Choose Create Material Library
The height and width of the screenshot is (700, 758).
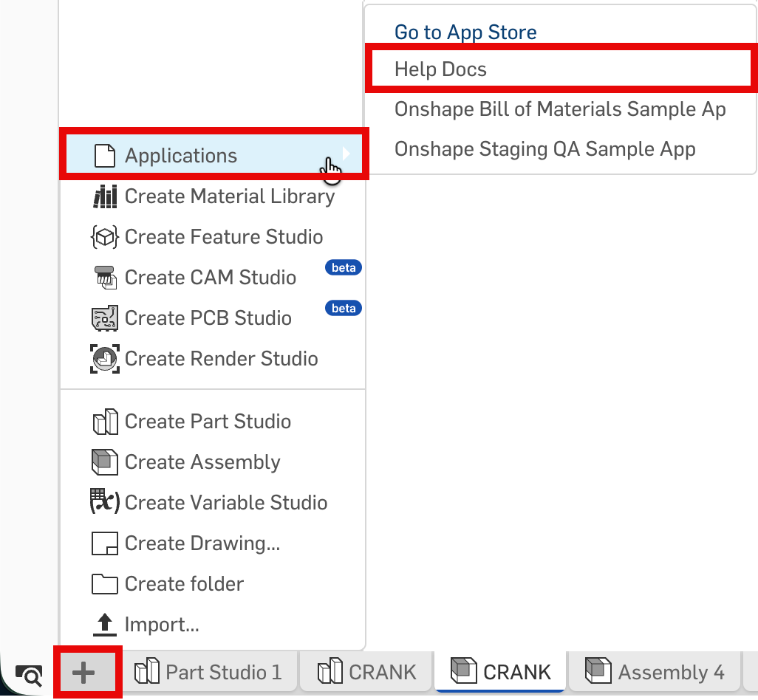[213, 196]
